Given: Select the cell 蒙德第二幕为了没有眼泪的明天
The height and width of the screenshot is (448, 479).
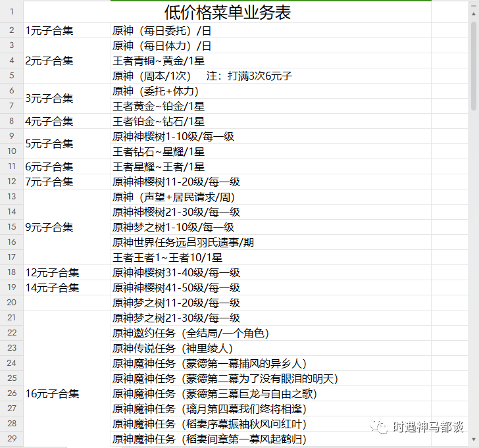Looking at the screenshot, I should 270,378.
